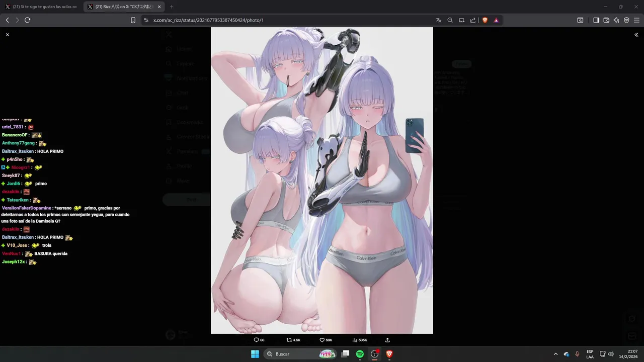Open the volume control in tray
The width and height of the screenshot is (644, 362).
point(611,354)
